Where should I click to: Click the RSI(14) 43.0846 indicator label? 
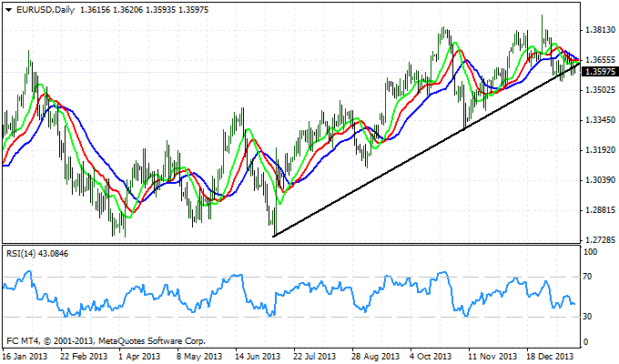(x=37, y=254)
